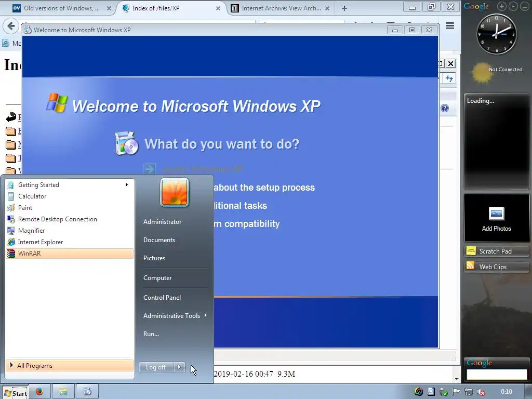
Task: Click the 'additional tasks' link
Action: 240,206
